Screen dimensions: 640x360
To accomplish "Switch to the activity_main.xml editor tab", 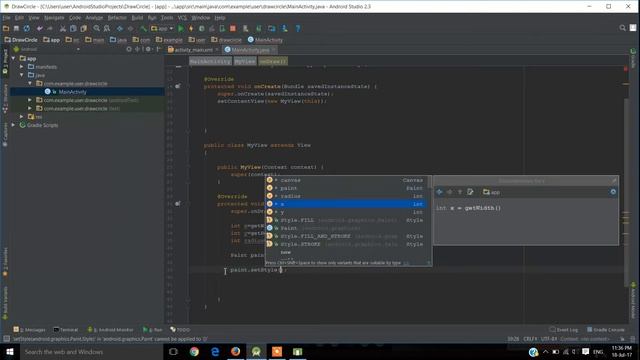I will [x=193, y=50].
